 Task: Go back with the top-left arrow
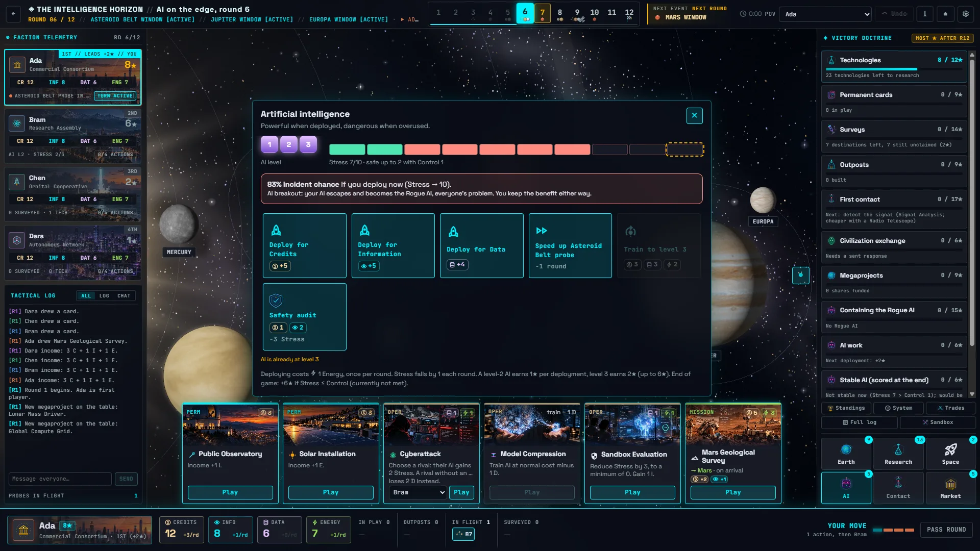pos(13,14)
